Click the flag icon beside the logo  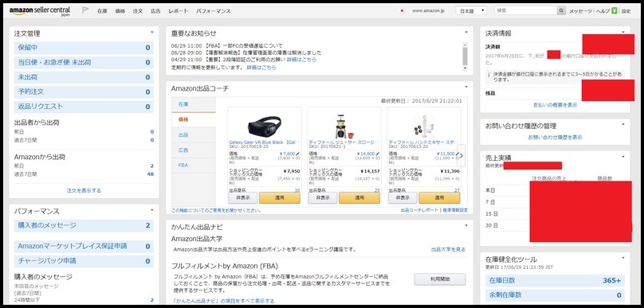[85, 10]
